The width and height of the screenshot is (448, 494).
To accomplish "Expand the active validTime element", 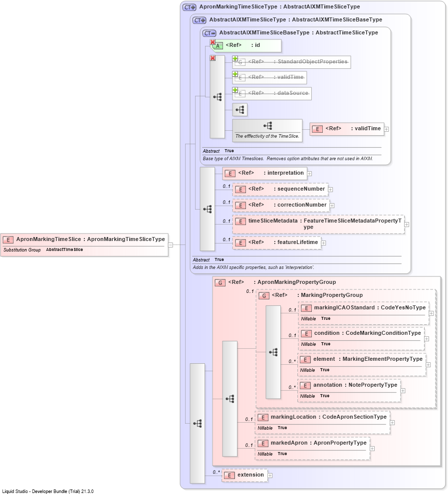I will tap(386, 129).
